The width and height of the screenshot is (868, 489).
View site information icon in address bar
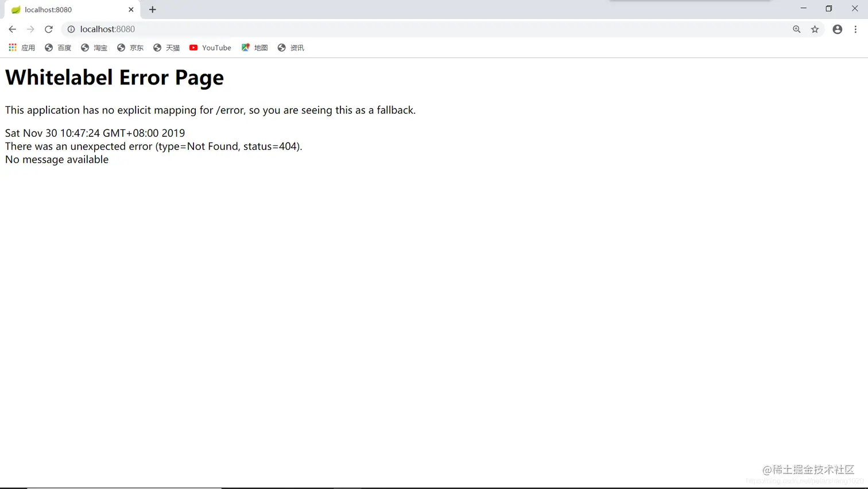(71, 29)
